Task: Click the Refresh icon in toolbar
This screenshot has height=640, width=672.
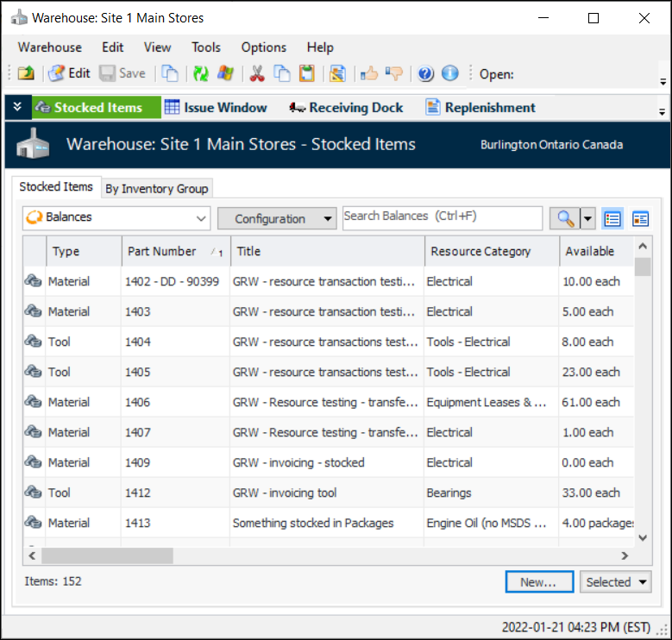Action: (200, 73)
